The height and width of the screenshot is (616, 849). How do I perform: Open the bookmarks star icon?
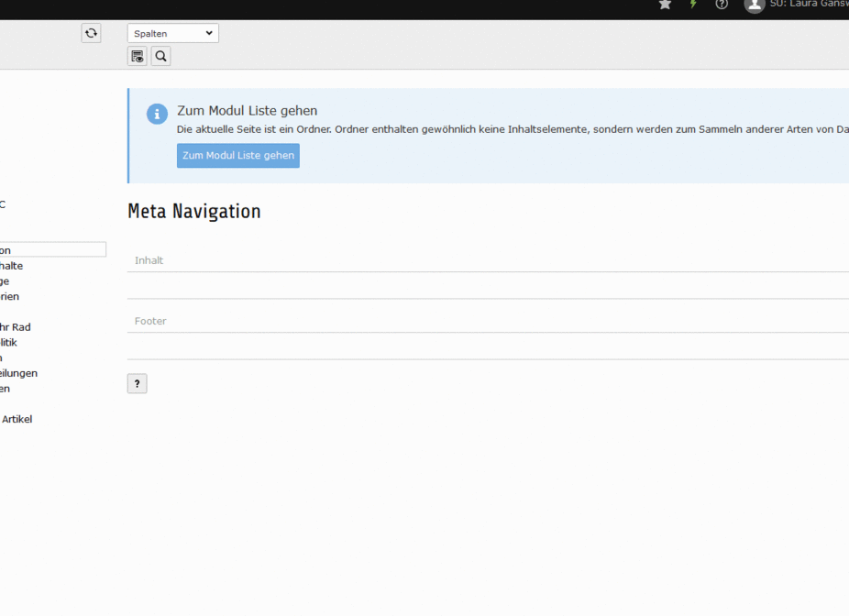(x=665, y=5)
